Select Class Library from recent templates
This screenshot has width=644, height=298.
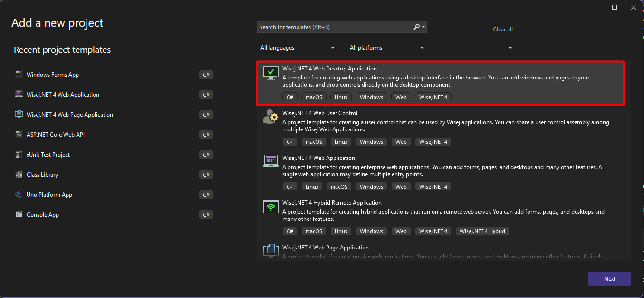pos(42,175)
